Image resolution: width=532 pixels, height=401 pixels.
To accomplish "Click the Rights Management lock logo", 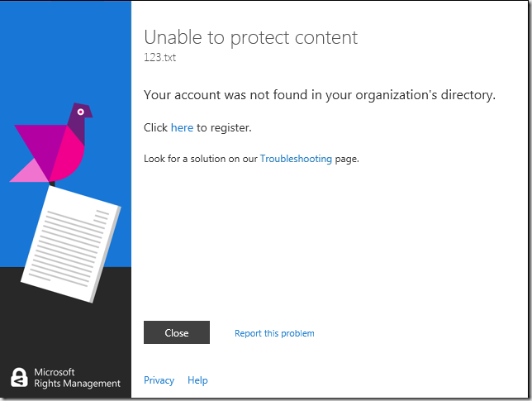I will (19, 378).
